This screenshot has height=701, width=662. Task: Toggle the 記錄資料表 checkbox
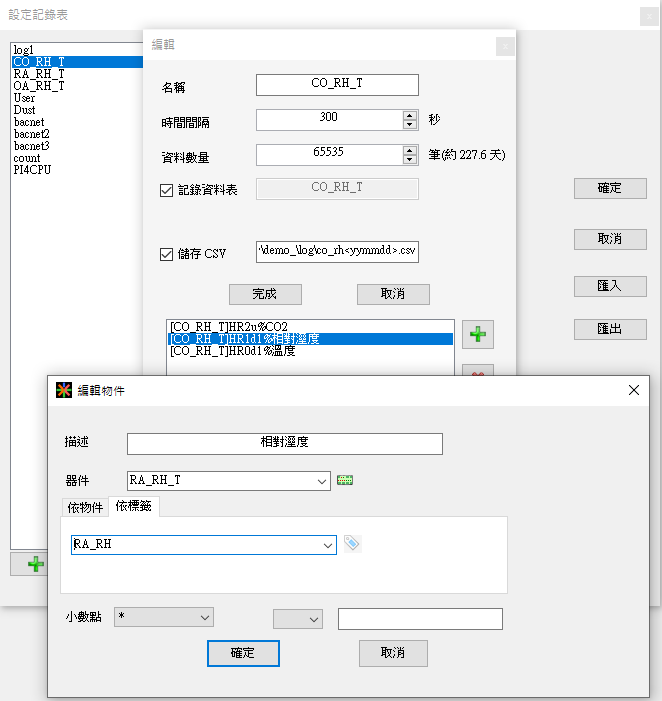[167, 190]
